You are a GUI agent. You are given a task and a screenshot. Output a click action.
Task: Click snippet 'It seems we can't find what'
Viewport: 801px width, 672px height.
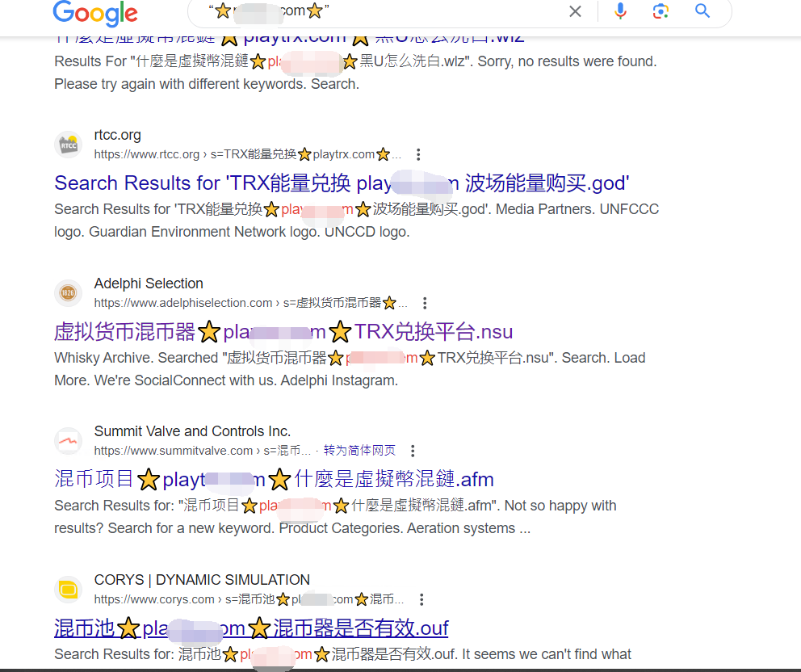tap(343, 654)
